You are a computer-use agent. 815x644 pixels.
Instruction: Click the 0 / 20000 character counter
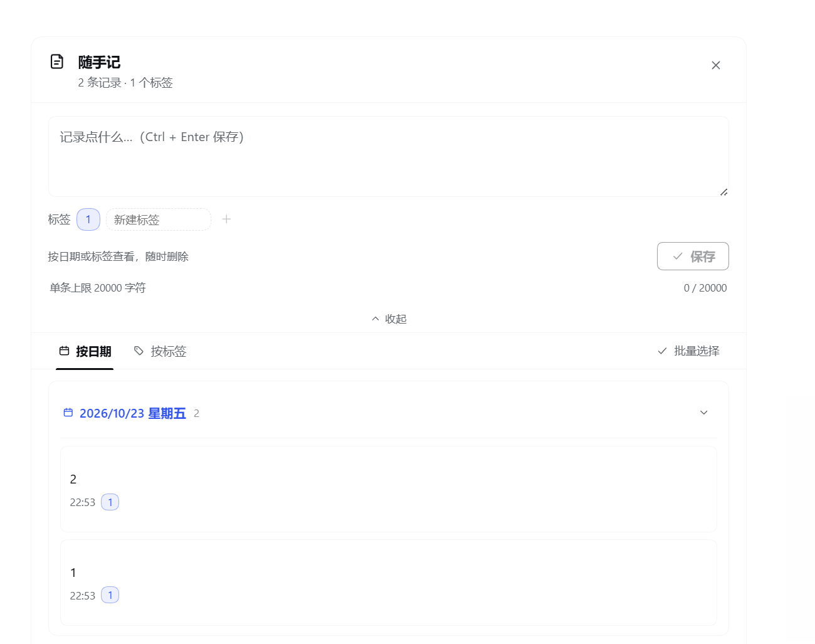pyautogui.click(x=705, y=288)
